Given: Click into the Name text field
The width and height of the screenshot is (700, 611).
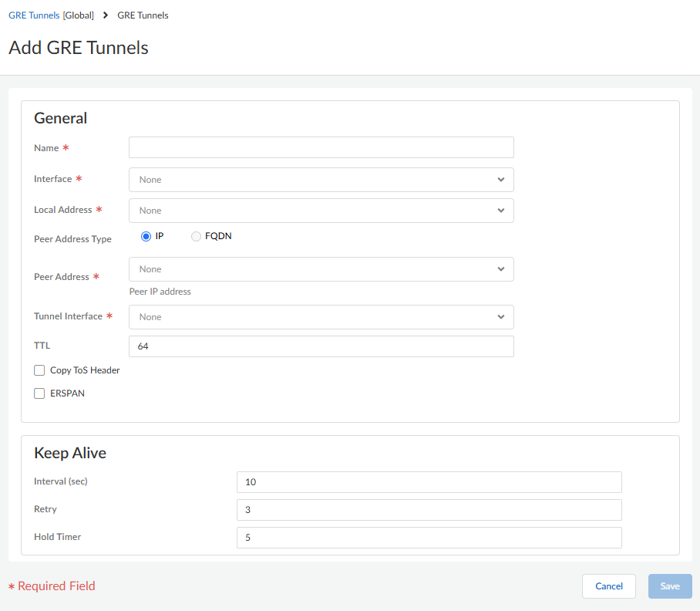Looking at the screenshot, I should (321, 147).
